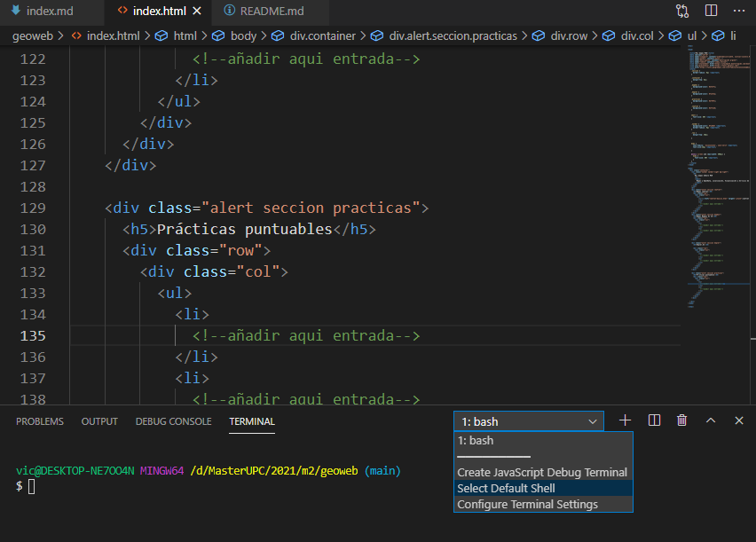Split the editor right
The image size is (756, 542).
pos(711,11)
